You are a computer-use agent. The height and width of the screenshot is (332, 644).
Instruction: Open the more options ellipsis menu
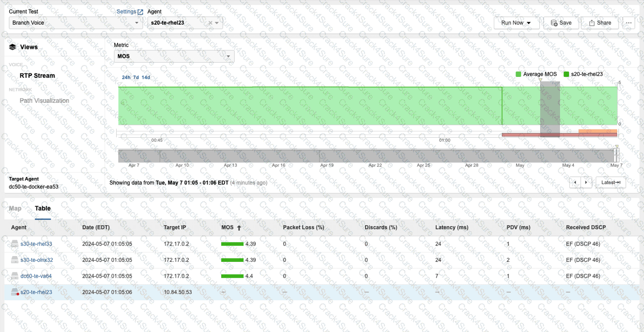628,23
